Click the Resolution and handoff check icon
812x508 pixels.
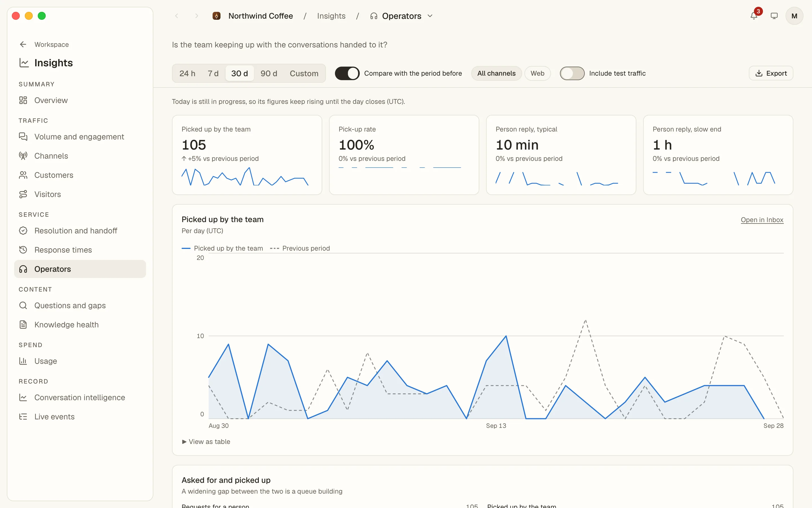click(23, 231)
